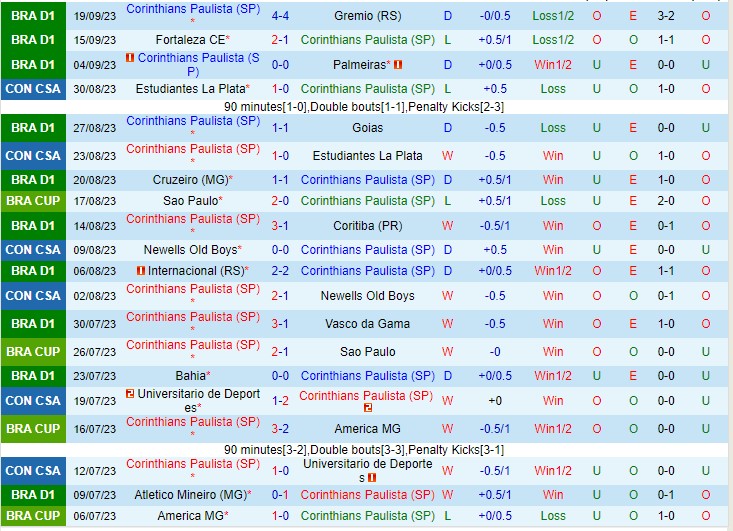Click the +0 handicap on 19/07/23 row

tap(495, 401)
